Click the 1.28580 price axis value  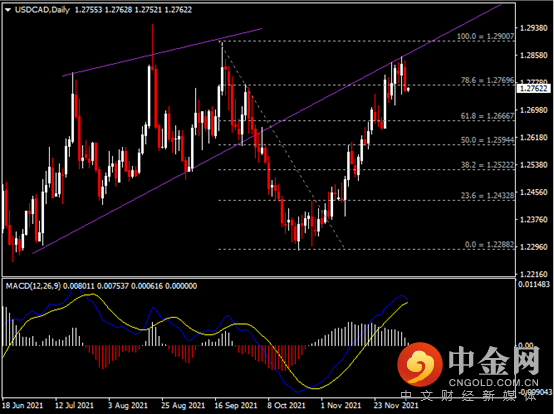(x=534, y=55)
